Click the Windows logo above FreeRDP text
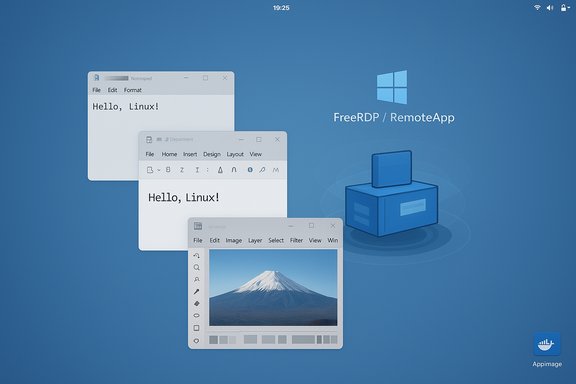 392,87
